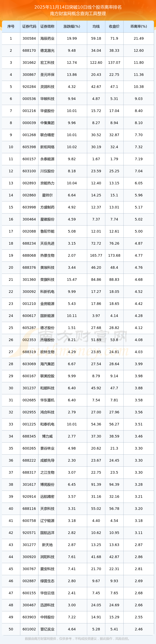
Task: Select the stock name 华瓷股份
Action: [47, 111]
